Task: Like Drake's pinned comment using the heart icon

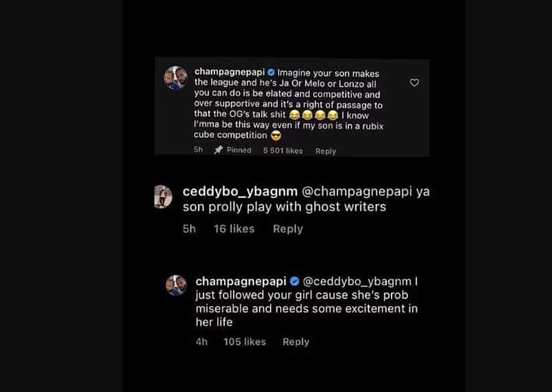Action: click(414, 83)
